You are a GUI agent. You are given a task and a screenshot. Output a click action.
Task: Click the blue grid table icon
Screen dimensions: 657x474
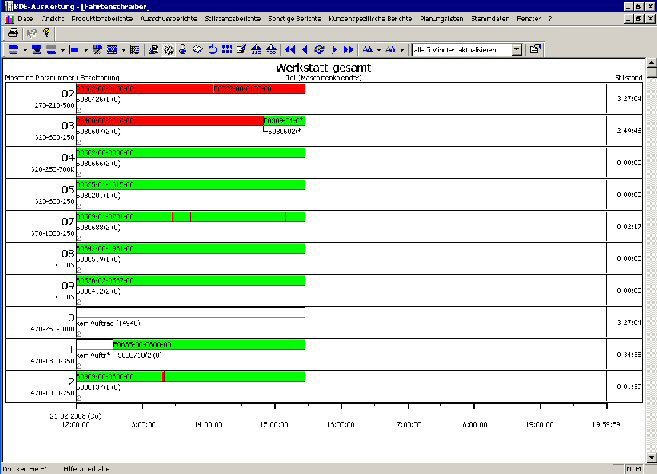112,50
